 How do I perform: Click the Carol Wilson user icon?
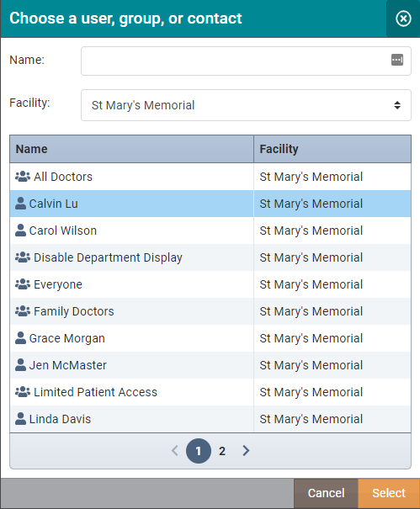tap(20, 231)
